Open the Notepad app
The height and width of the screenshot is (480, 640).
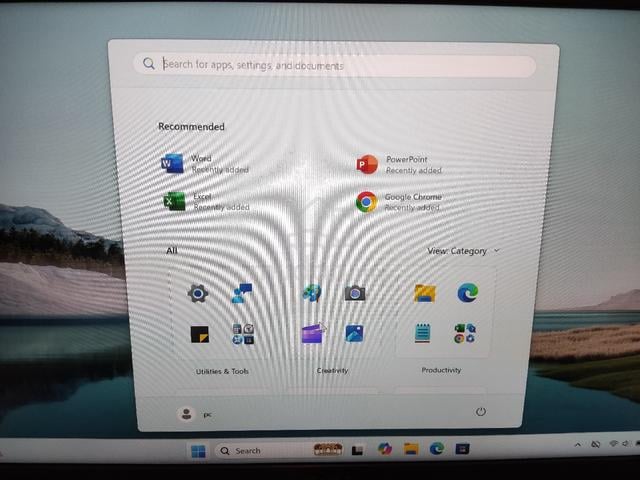pos(422,333)
